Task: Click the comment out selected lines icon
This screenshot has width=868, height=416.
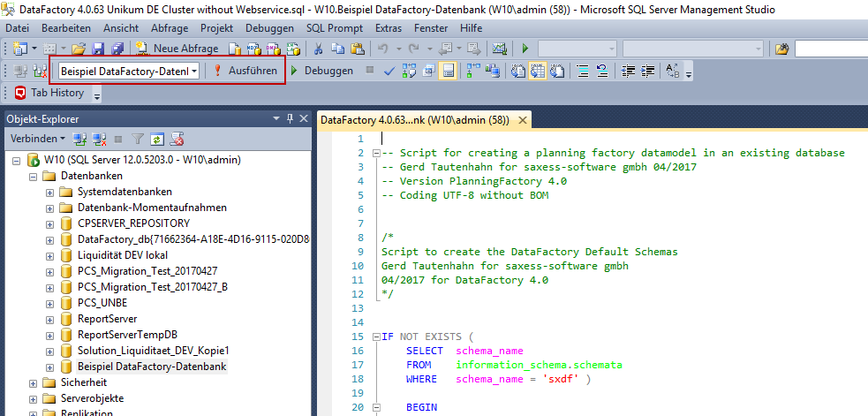Action: pyautogui.click(x=583, y=71)
